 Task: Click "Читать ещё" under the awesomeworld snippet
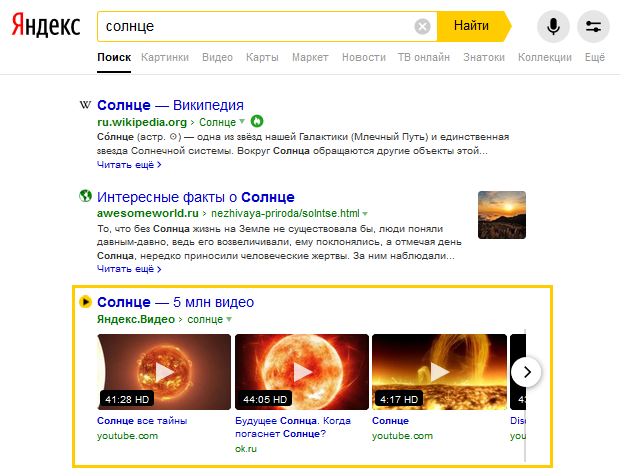(129, 269)
